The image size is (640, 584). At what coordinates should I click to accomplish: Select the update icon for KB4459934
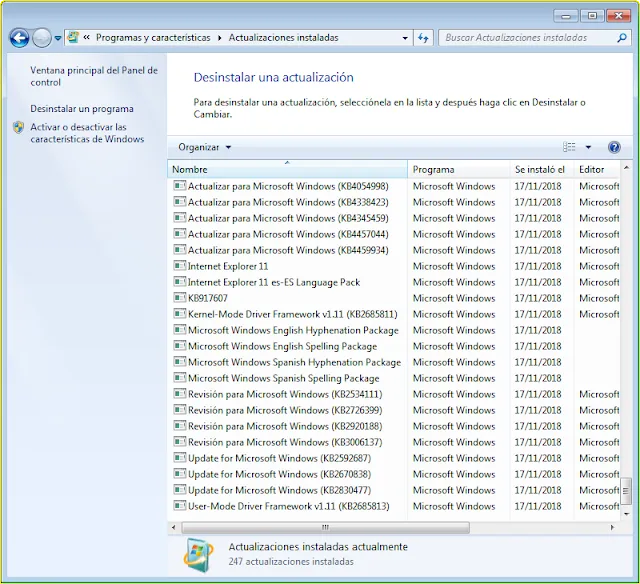tap(180, 249)
